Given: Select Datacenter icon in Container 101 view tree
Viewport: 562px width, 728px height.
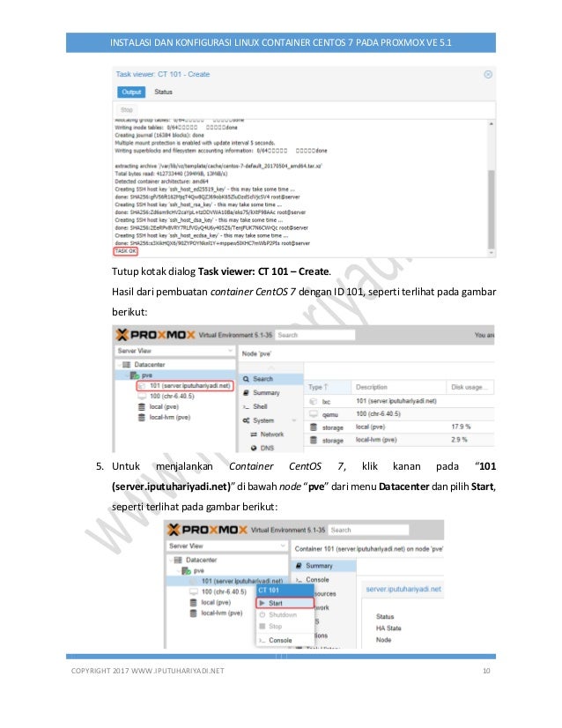Looking at the screenshot, I should point(178,560).
